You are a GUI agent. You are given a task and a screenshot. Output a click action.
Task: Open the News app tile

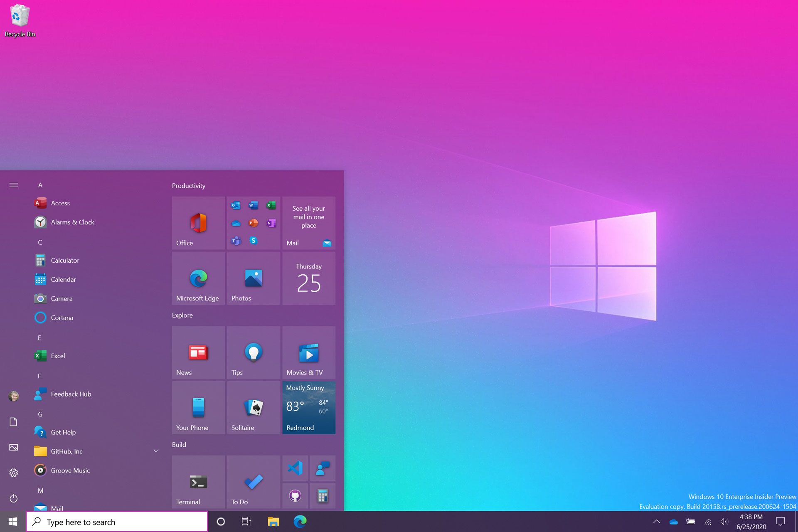point(197,350)
